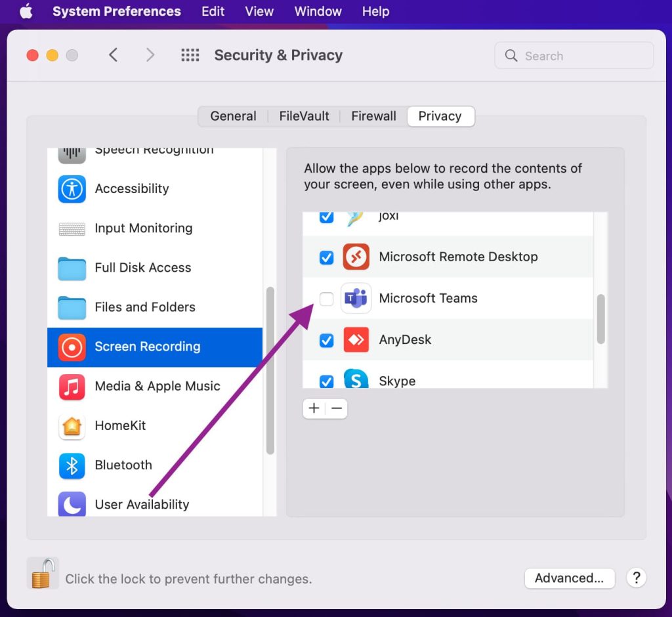Viewport: 672px width, 617px height.
Task: Uncheck the Skype checkbox
Action: coord(327,381)
